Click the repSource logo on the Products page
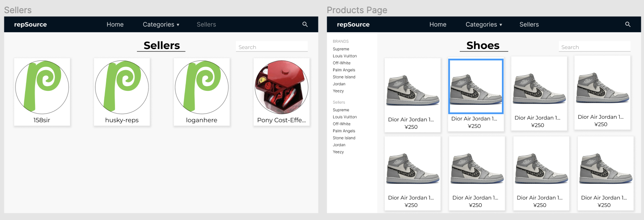This screenshot has height=220, width=644. [x=353, y=25]
